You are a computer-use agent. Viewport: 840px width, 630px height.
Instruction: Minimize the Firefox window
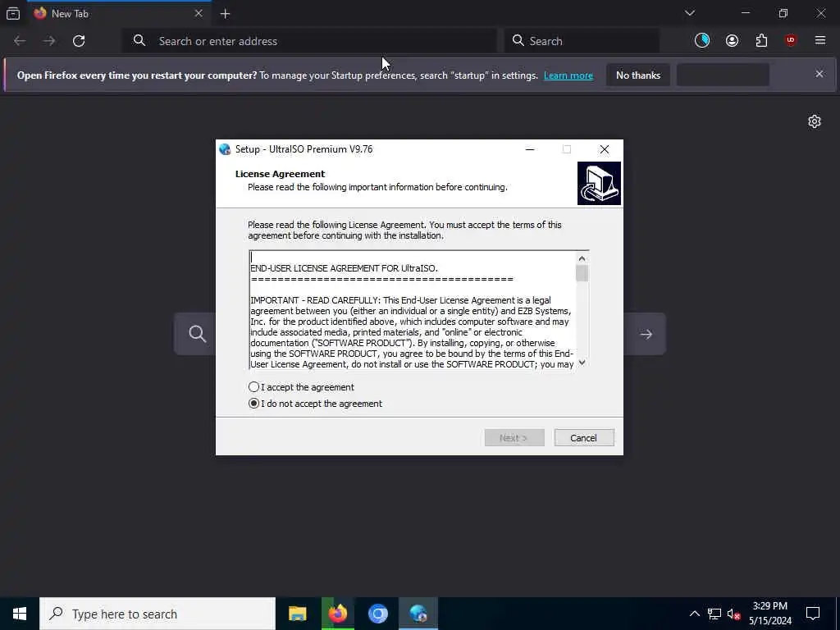(745, 13)
